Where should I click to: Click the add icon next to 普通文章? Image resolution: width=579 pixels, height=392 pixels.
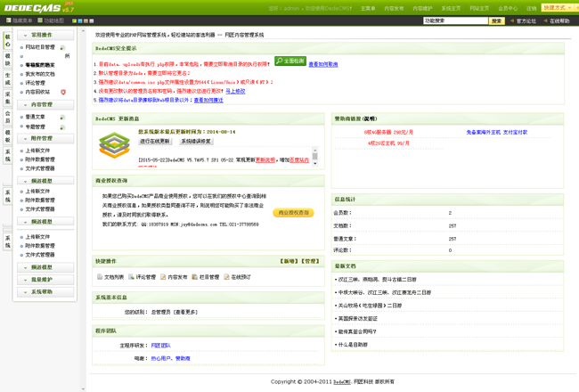(x=62, y=117)
